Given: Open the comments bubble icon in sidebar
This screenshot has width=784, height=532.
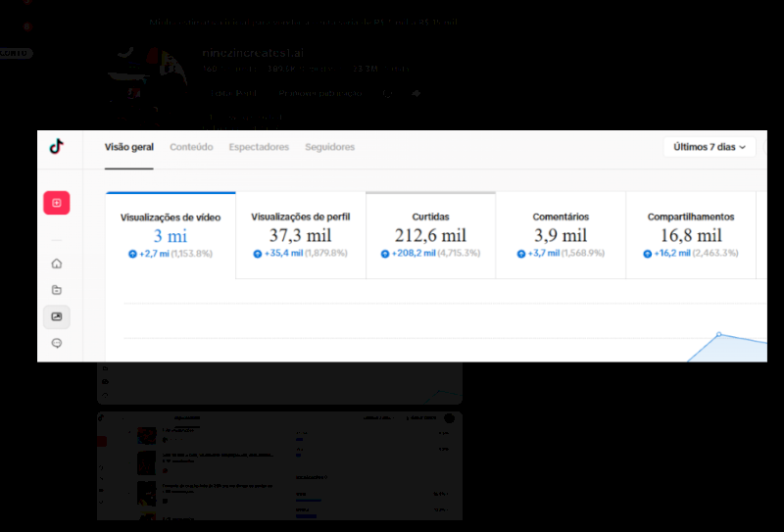Looking at the screenshot, I should 57,343.
